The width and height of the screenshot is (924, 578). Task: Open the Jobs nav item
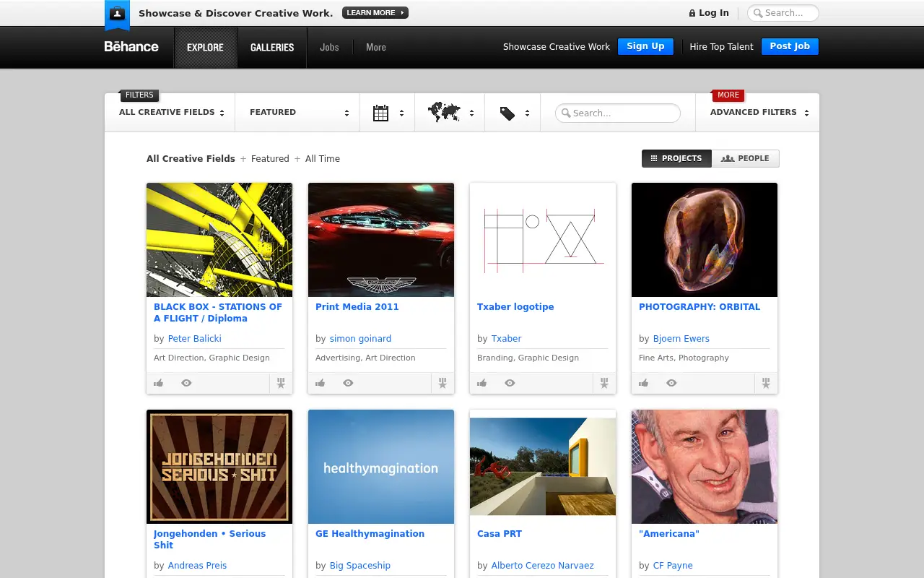point(329,48)
